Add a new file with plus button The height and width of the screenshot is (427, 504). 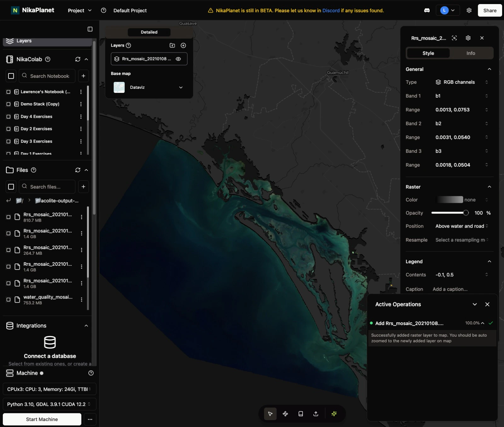click(x=83, y=187)
